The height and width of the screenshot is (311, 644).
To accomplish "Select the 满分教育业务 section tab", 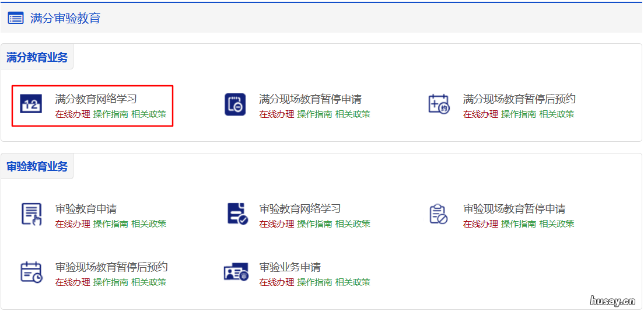I will (x=37, y=57).
